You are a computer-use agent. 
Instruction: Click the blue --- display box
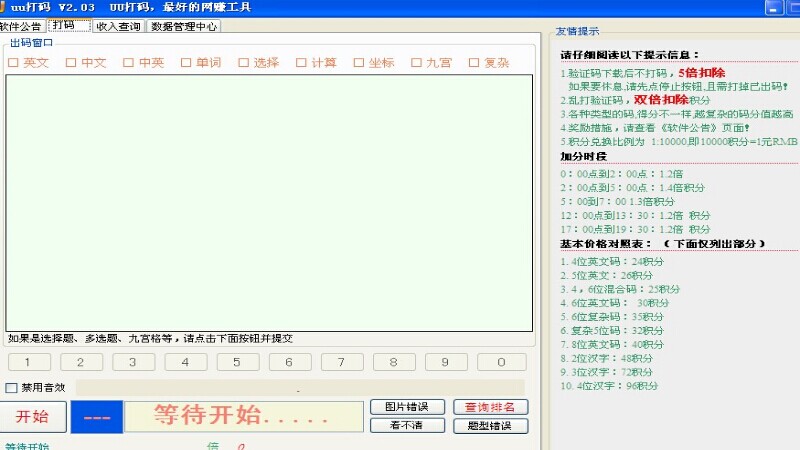(x=96, y=417)
